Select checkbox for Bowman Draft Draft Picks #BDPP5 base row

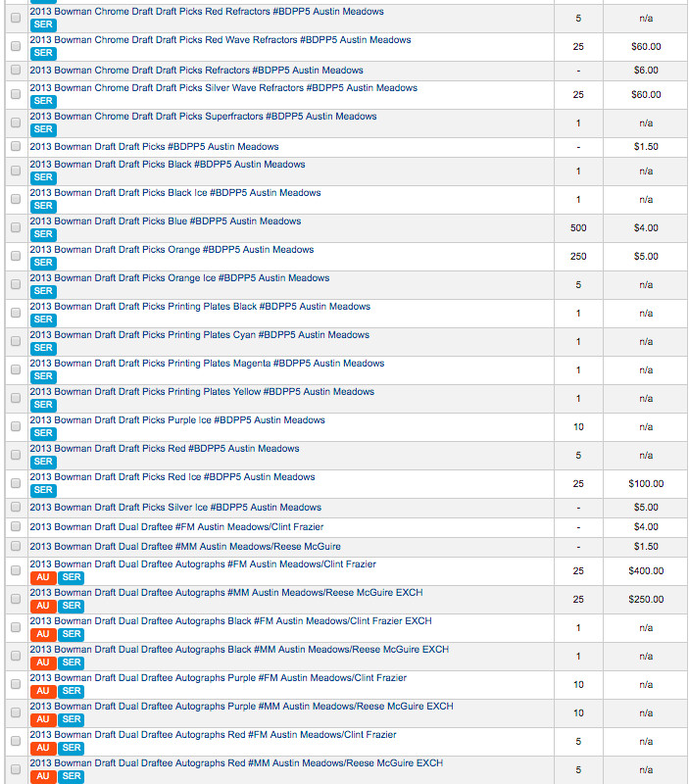(16, 146)
